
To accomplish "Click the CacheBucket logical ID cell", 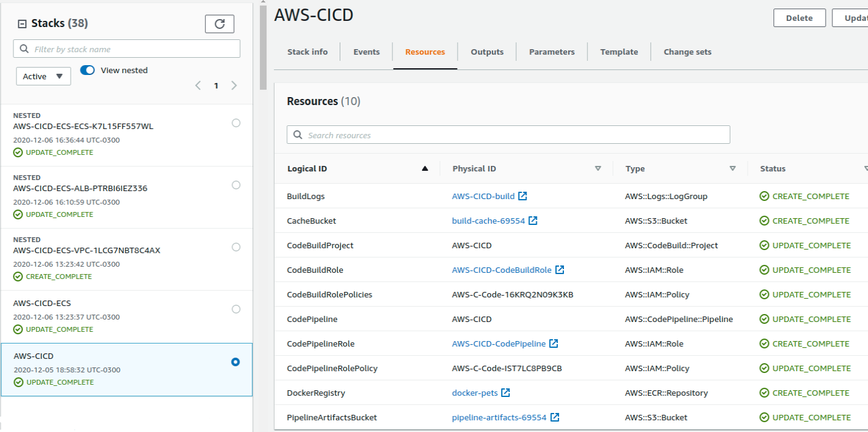I will tap(311, 221).
